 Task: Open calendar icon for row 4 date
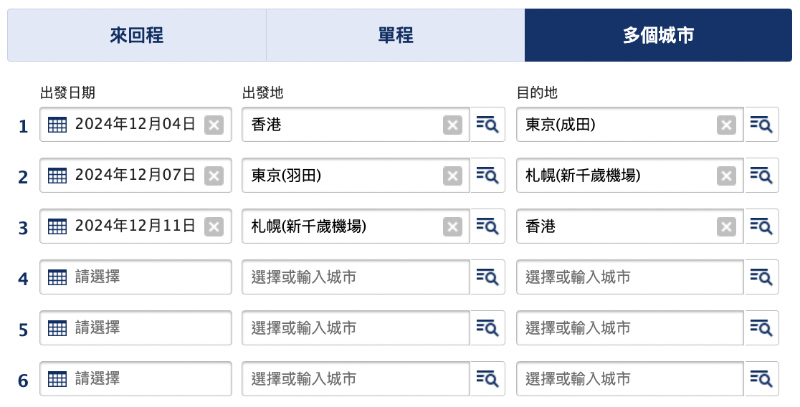57,277
